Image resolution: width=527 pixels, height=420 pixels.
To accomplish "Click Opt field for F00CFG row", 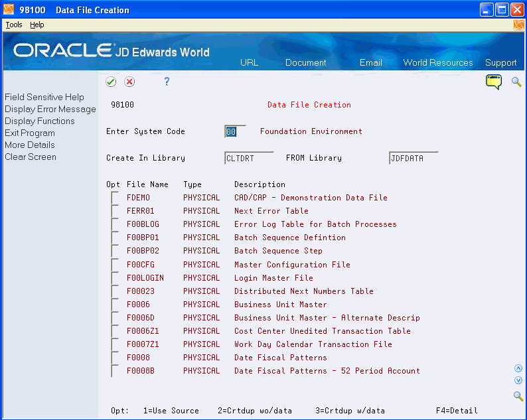I will tap(115, 265).
